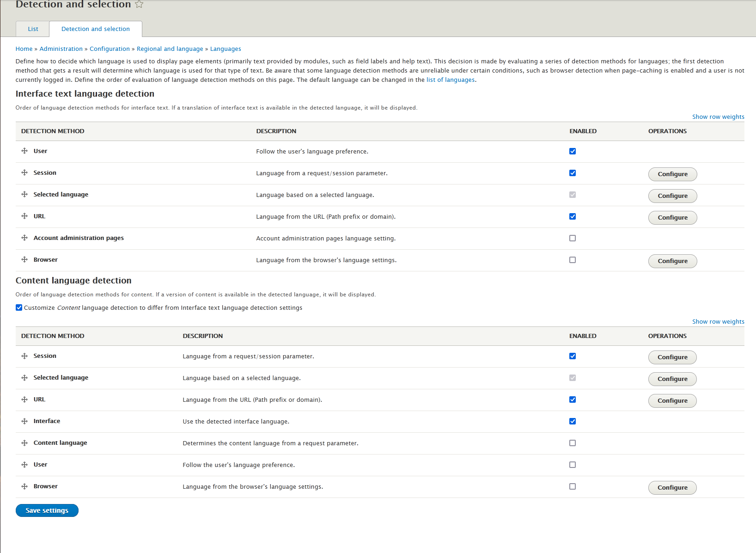Screen dimensions: 756x553
Task: Save settings for language detection
Action: (47, 510)
